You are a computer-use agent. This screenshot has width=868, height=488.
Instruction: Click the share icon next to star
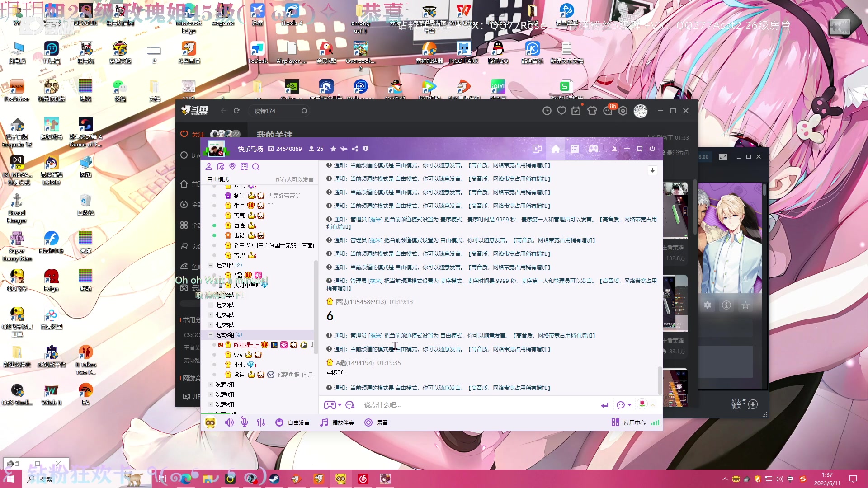coord(355,149)
